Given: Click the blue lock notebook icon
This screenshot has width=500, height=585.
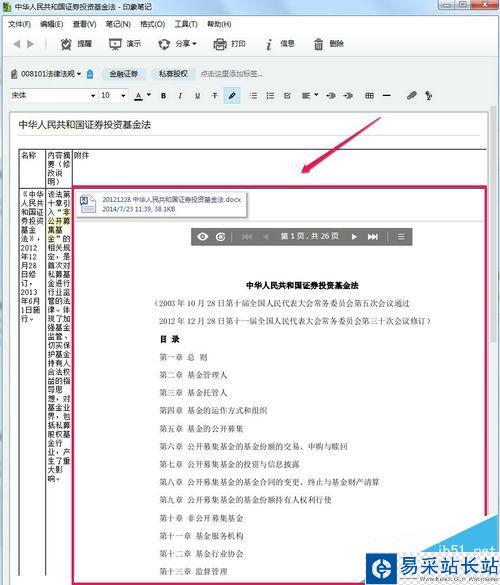Looking at the screenshot, I should [x=90, y=74].
